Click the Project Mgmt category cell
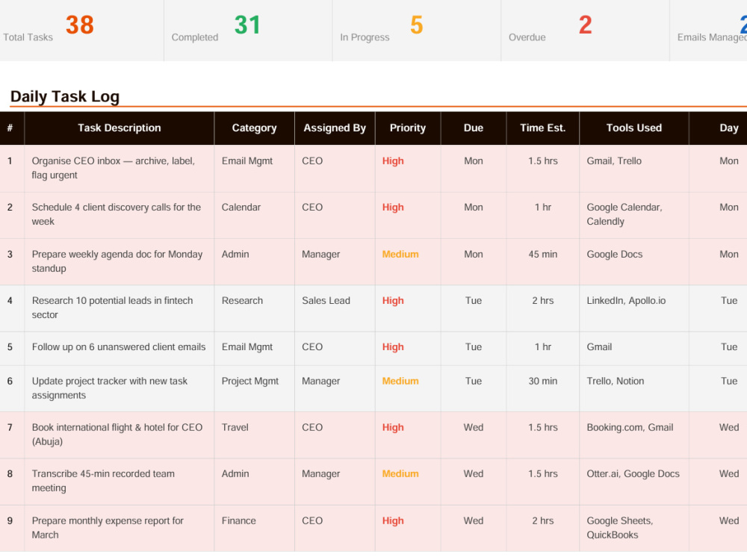Image resolution: width=747 pixels, height=560 pixels. coord(255,388)
